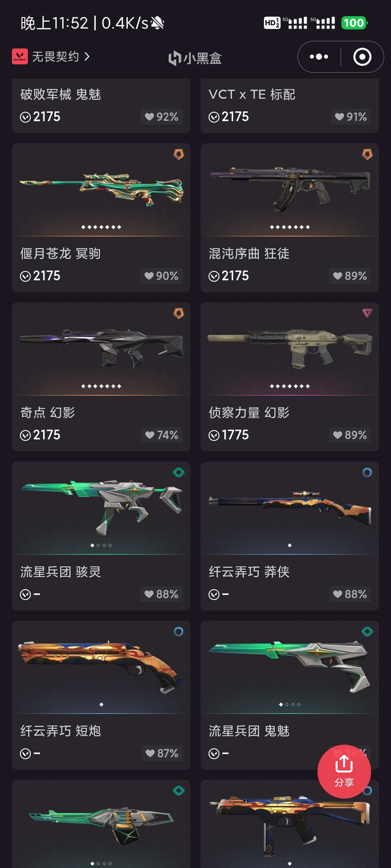Open the mini program three-dots menu
The width and height of the screenshot is (391, 868).
tap(319, 57)
